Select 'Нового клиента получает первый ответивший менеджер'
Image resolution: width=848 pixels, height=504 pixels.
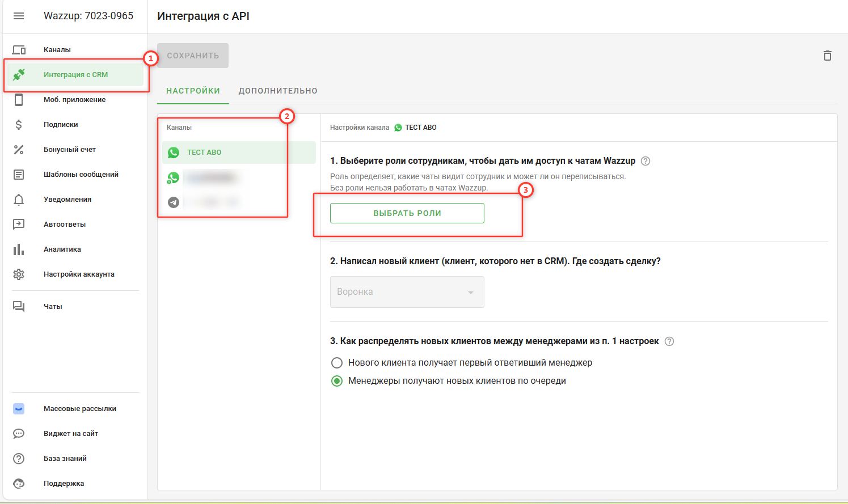337,363
